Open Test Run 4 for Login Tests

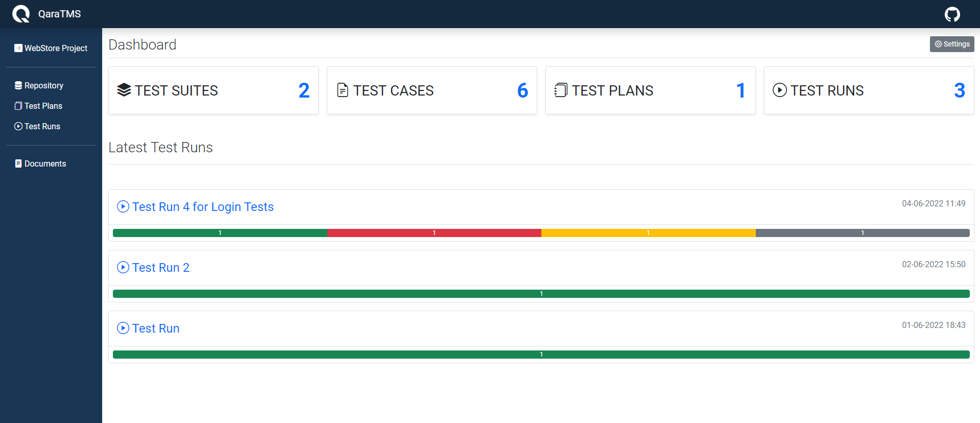[x=203, y=206]
